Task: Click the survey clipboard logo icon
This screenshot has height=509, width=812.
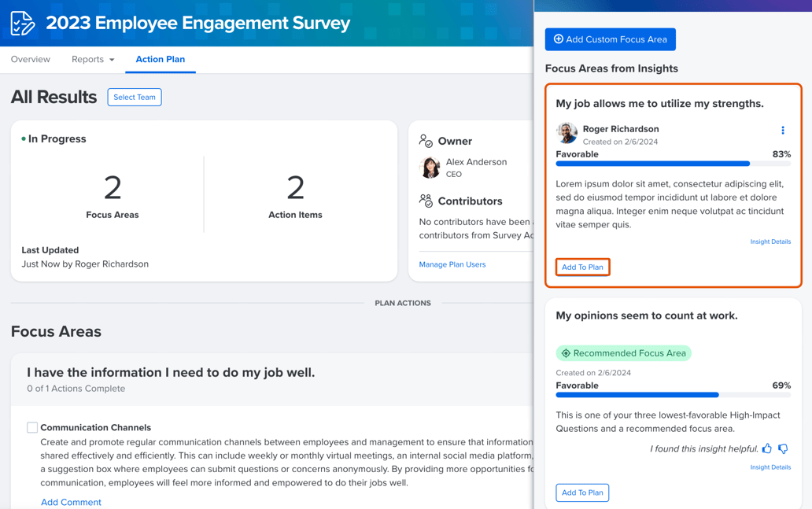Action: pyautogui.click(x=23, y=23)
